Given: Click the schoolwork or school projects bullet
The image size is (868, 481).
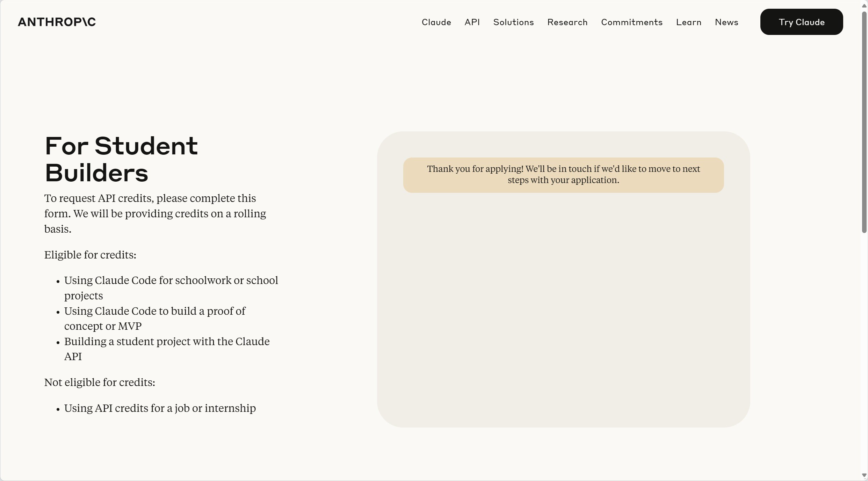Looking at the screenshot, I should pyautogui.click(x=171, y=288).
